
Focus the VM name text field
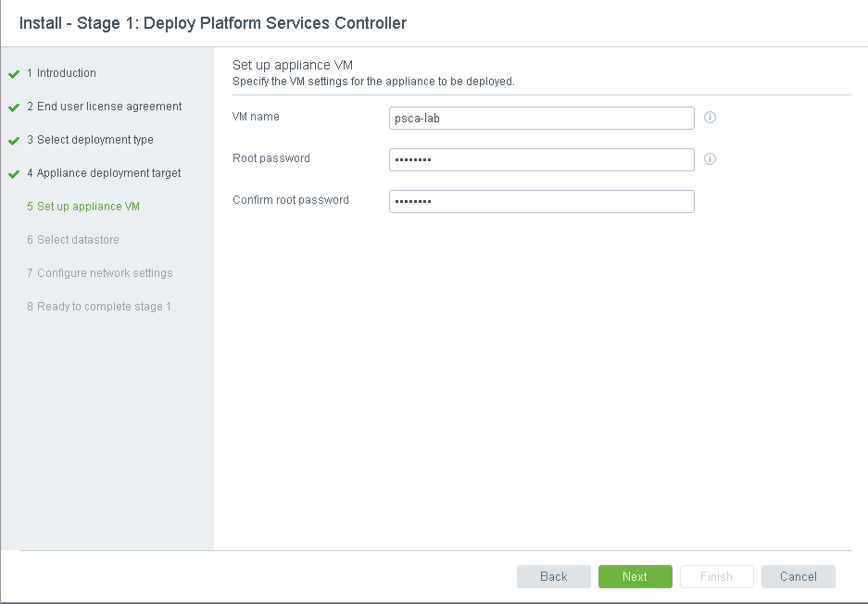pyautogui.click(x=541, y=118)
